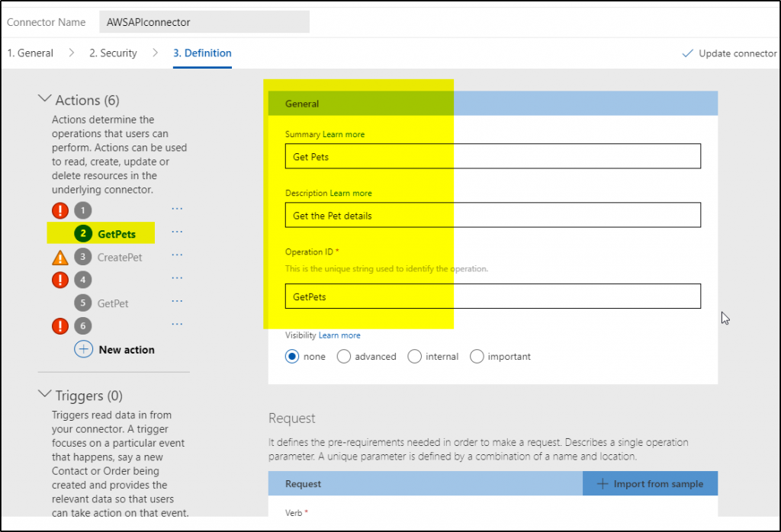The height and width of the screenshot is (532, 781).
Task: Select the advanced visibility option
Action: (x=344, y=357)
